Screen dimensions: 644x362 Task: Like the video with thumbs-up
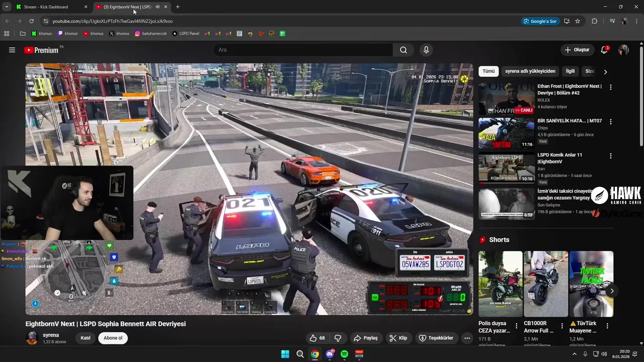click(317, 338)
